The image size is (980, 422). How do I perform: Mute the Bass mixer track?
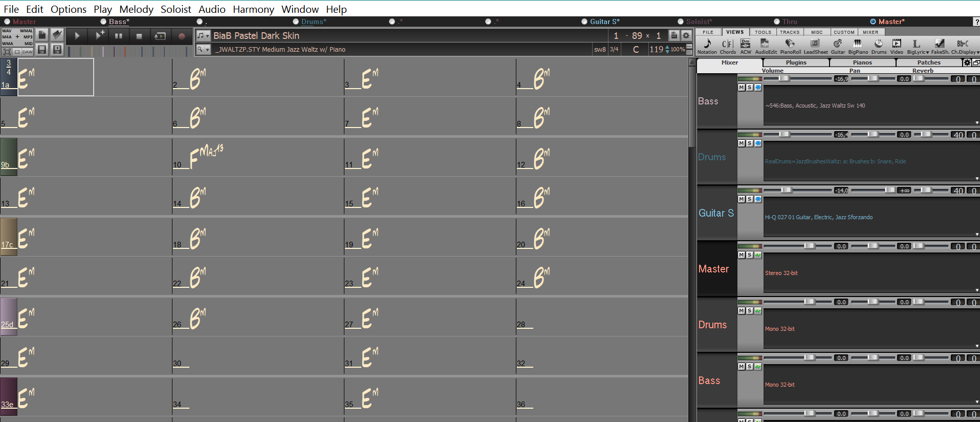pyautogui.click(x=742, y=88)
